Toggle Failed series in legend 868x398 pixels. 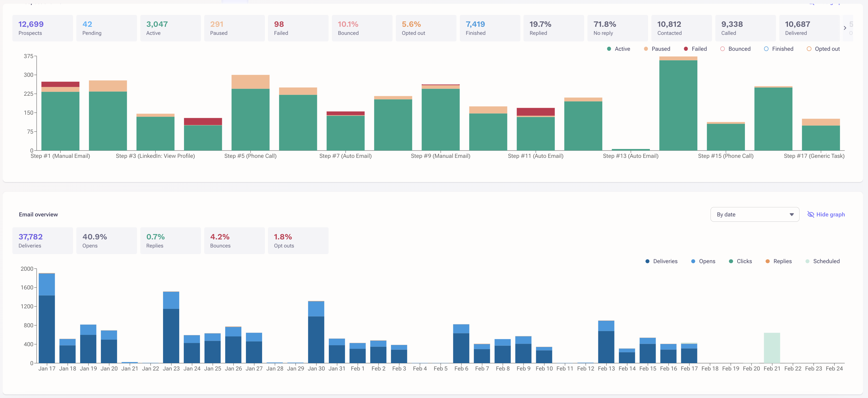coord(686,49)
